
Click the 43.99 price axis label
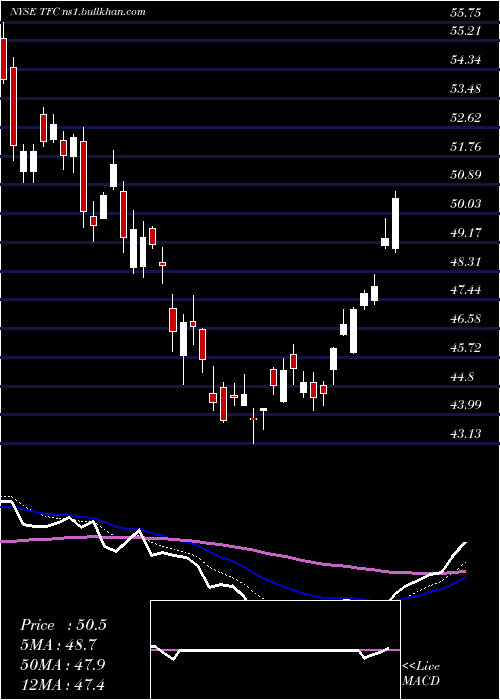[x=466, y=404]
